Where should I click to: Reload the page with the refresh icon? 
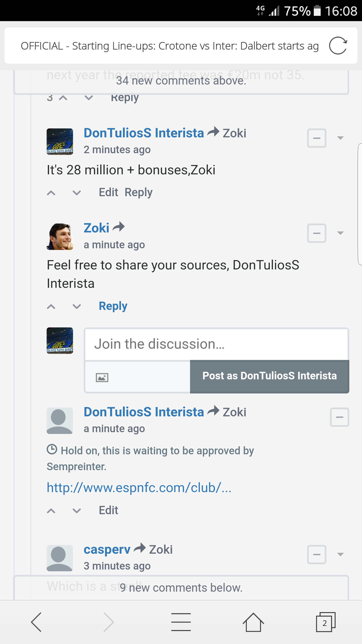pyautogui.click(x=338, y=46)
